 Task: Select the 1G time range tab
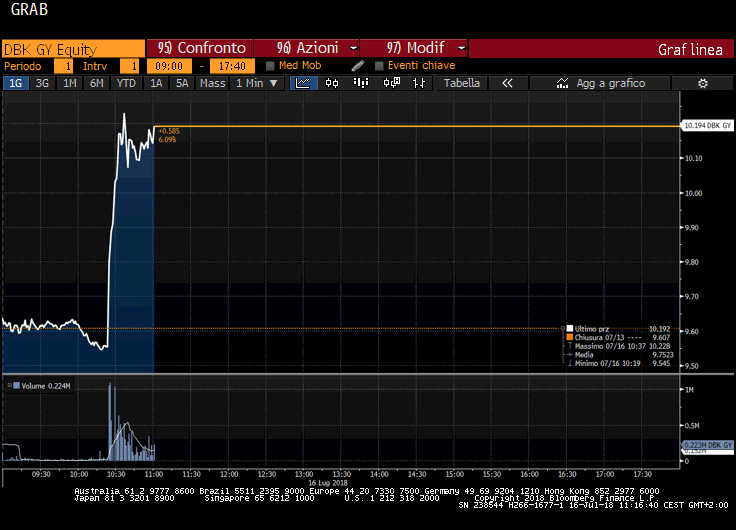click(15, 83)
